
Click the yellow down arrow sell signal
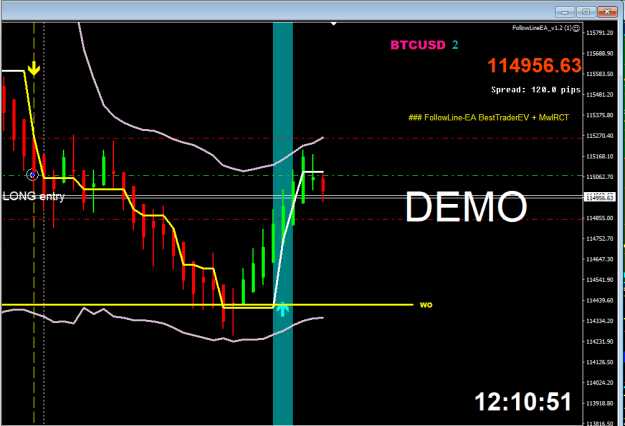click(x=34, y=69)
